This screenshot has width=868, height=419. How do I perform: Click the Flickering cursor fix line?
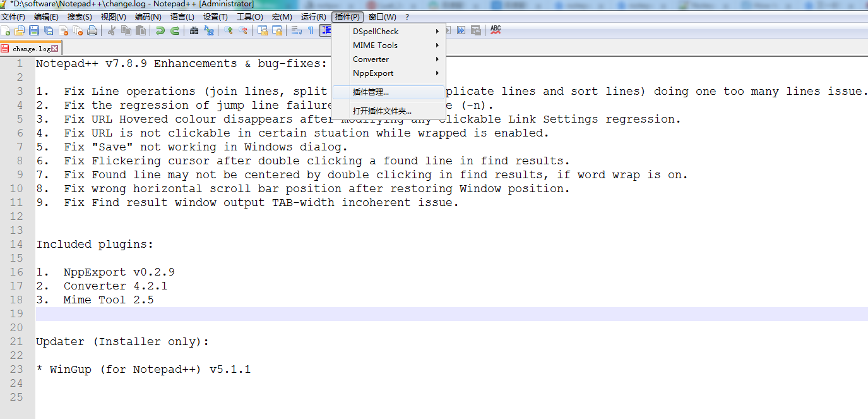[x=303, y=161]
